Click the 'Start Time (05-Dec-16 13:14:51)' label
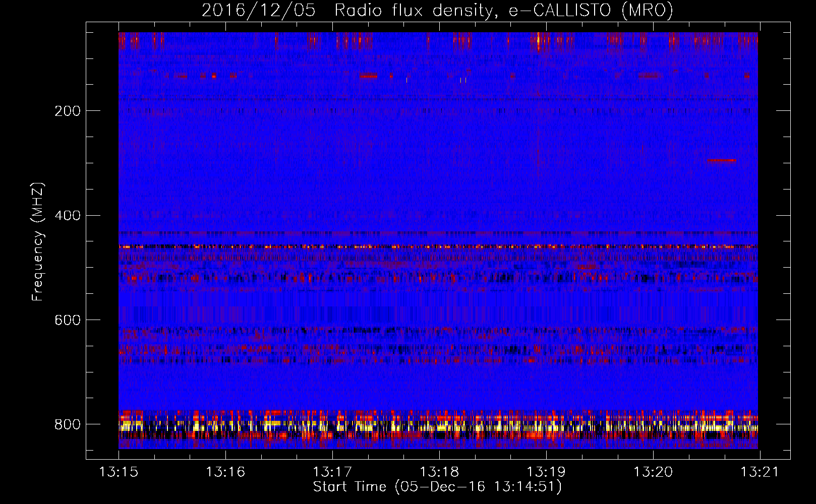This screenshot has height=504, width=816. tap(437, 487)
